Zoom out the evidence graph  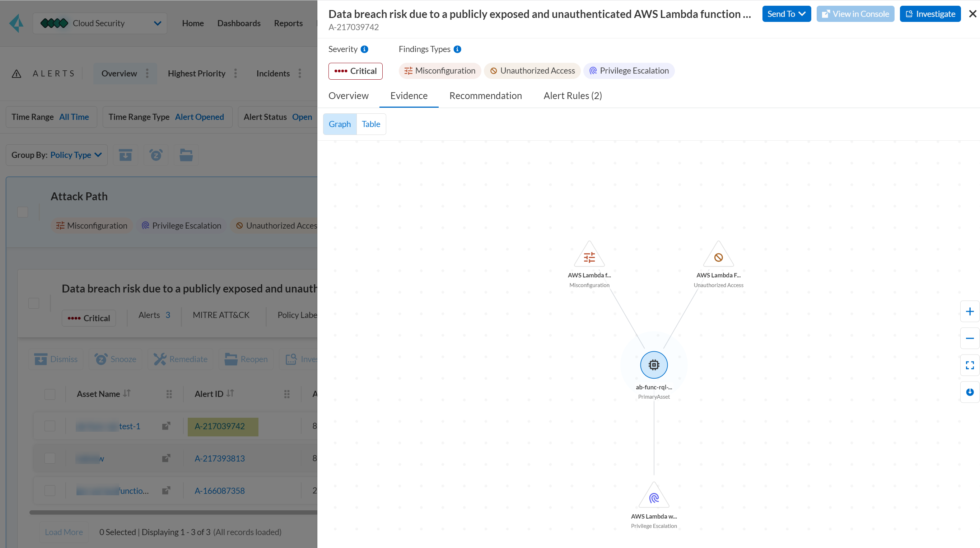[x=969, y=338]
